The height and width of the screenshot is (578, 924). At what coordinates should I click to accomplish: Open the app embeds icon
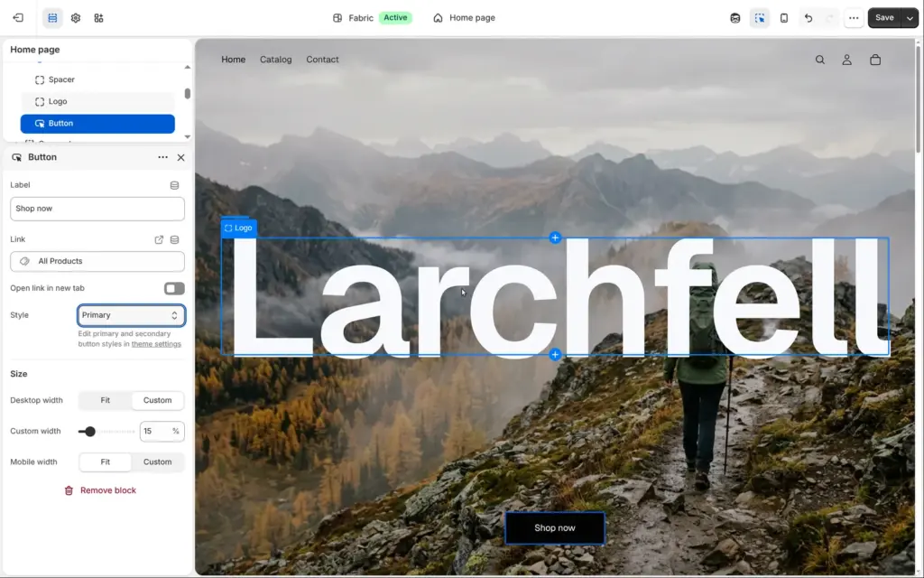click(x=98, y=18)
